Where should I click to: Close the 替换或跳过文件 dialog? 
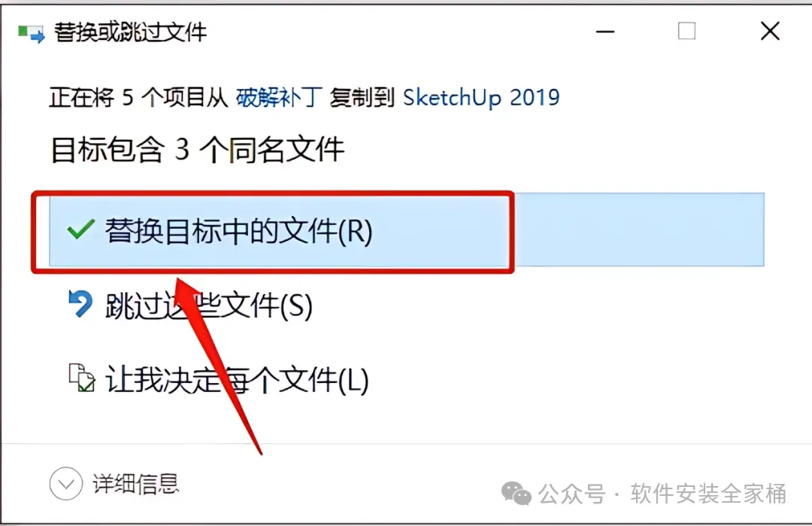tap(770, 31)
